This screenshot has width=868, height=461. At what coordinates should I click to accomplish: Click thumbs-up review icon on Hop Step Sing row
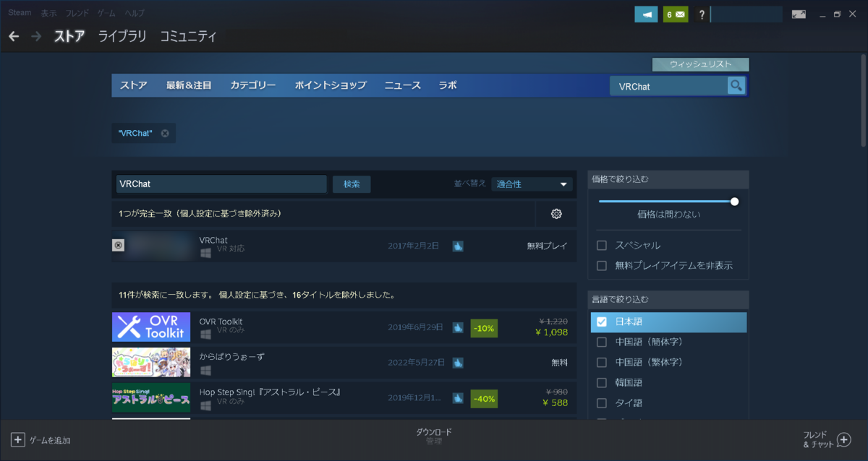click(x=458, y=397)
